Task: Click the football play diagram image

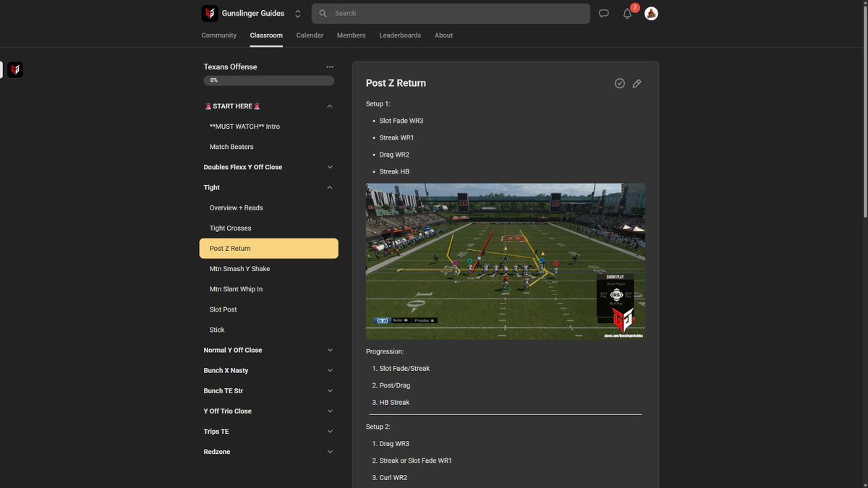Action: pyautogui.click(x=505, y=262)
